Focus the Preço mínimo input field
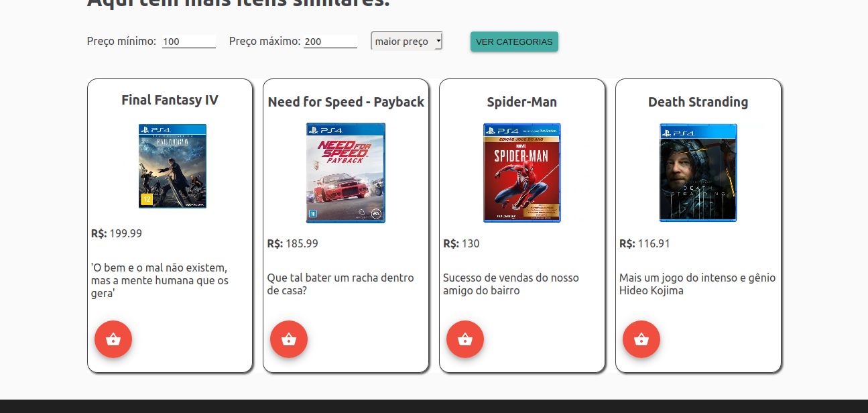Screen dimensions: 868x413 189,42
